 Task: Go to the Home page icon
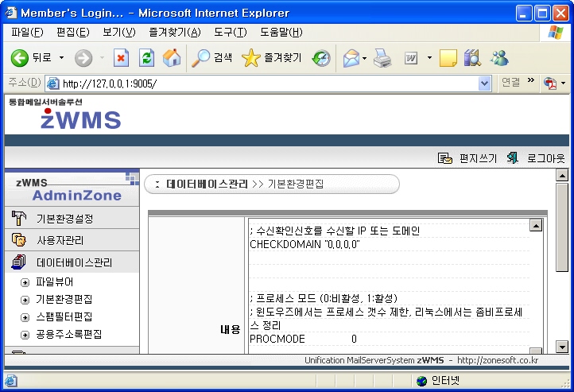pos(171,58)
